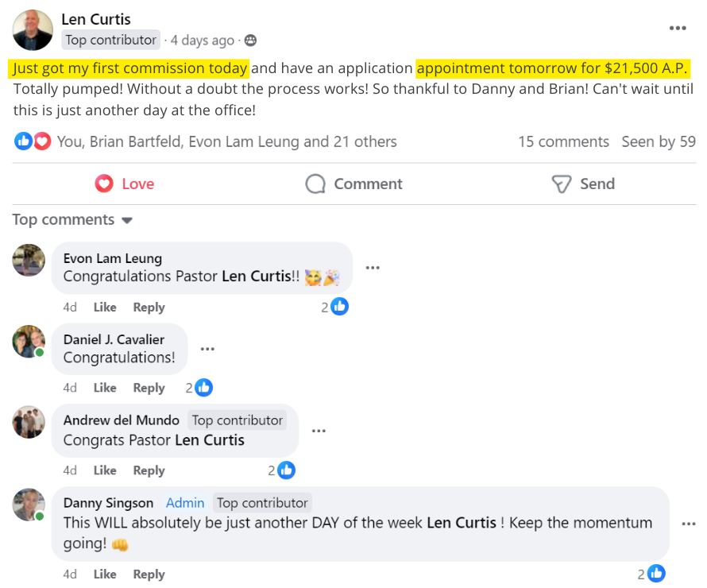707x588 pixels.
Task: Click the Send button on the post
Action: [583, 184]
